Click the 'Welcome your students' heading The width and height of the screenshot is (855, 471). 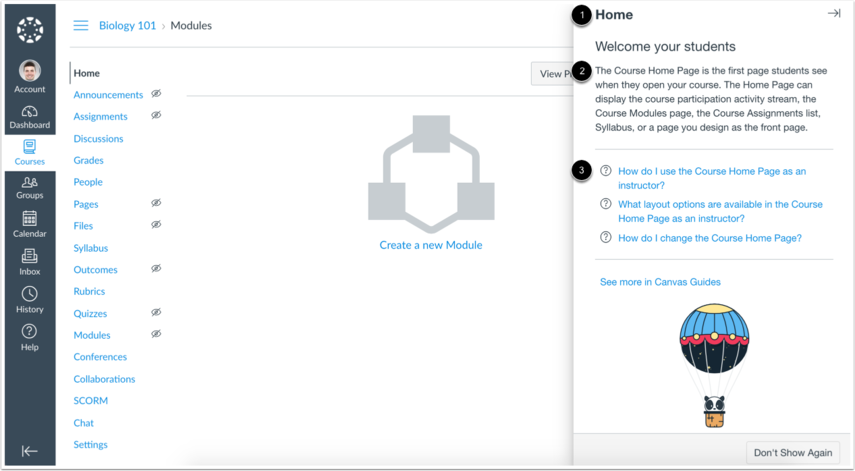coord(665,47)
